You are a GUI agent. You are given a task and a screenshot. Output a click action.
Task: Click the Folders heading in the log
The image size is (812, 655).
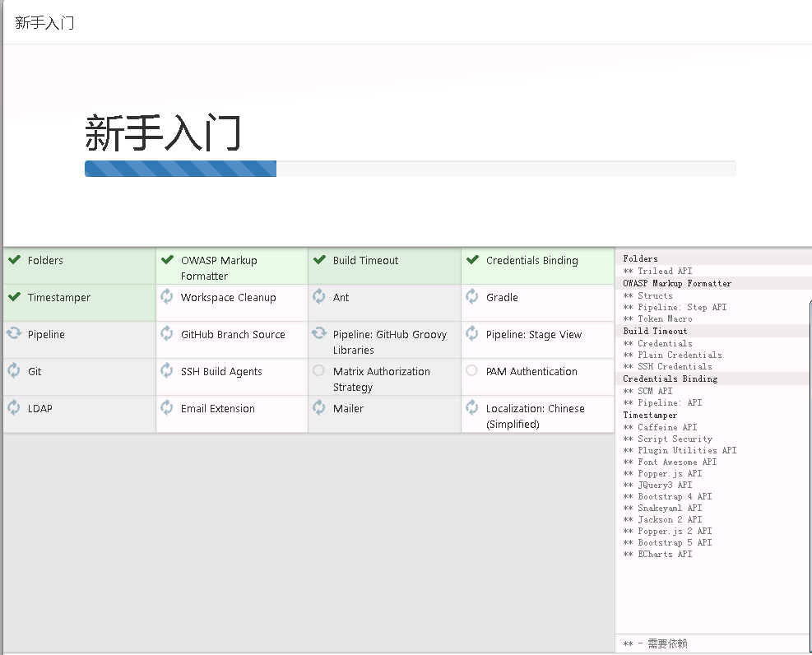click(641, 258)
